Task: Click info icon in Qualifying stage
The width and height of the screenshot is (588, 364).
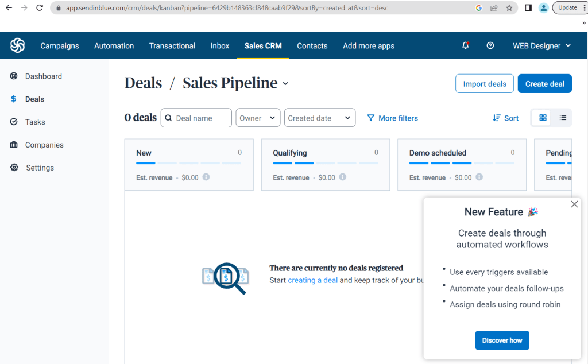Action: 343,177
